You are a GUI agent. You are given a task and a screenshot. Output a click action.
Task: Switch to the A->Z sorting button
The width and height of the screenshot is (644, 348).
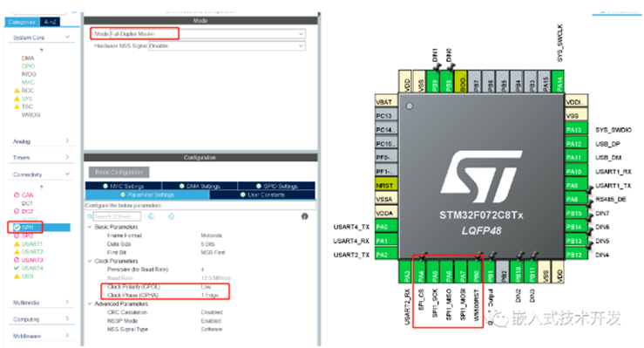[x=50, y=22]
